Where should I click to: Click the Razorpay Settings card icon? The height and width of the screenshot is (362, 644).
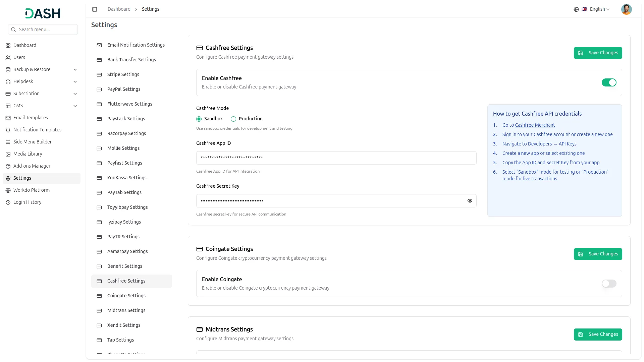[99, 134]
